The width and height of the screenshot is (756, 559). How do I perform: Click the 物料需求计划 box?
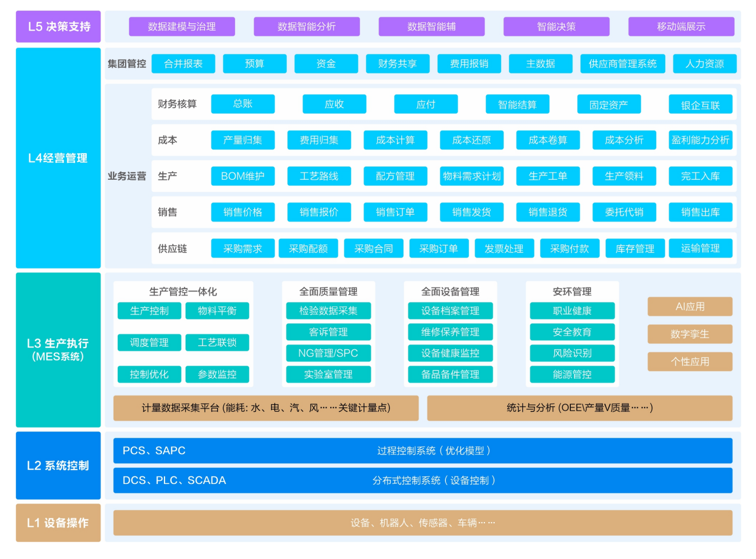tap(471, 176)
